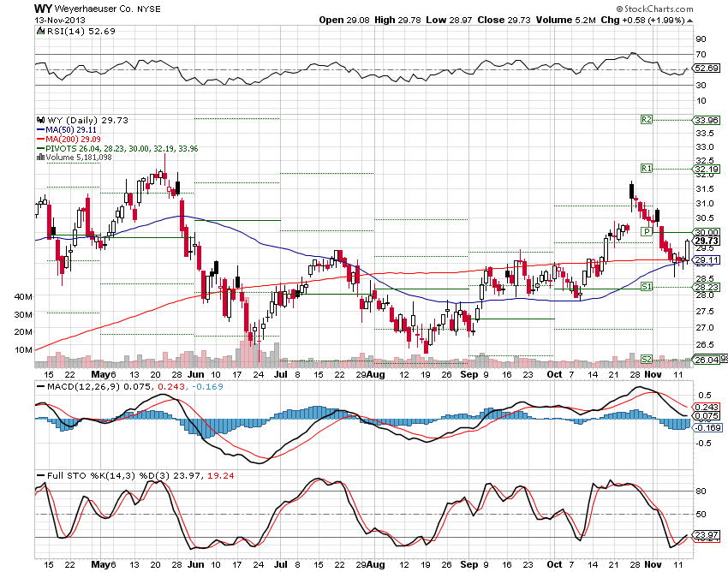Click the 33.96 resistance price tag
The image size is (728, 572).
[x=707, y=120]
